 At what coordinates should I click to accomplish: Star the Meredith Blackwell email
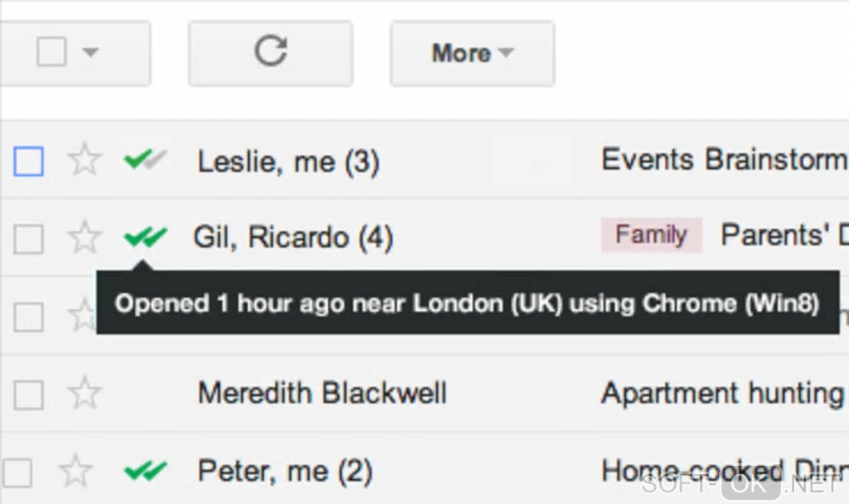coord(84,393)
